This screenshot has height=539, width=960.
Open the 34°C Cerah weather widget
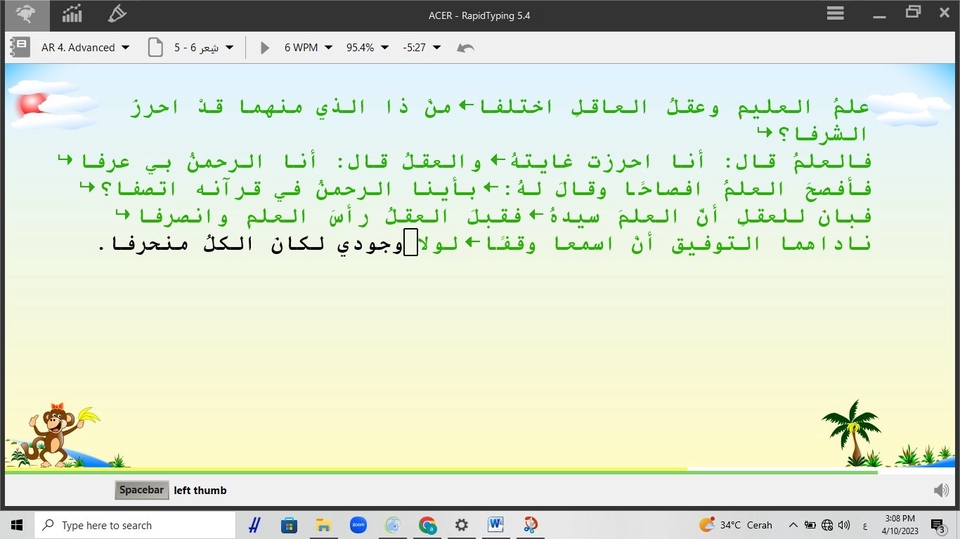(x=735, y=525)
